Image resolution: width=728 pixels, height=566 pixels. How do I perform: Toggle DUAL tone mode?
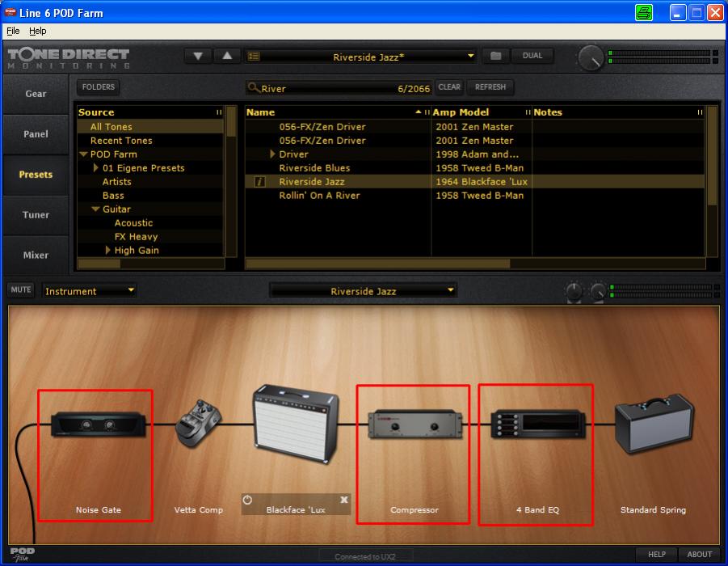(532, 56)
